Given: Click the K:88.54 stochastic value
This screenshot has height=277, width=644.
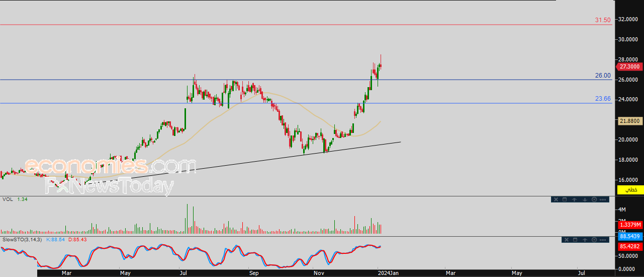Looking at the screenshot, I should click(x=56, y=239).
